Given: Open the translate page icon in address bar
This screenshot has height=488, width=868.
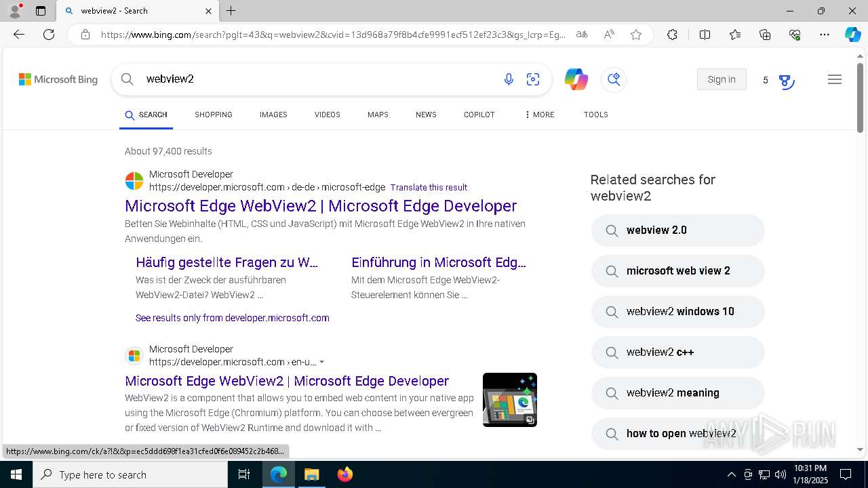Looking at the screenshot, I should coord(582,35).
